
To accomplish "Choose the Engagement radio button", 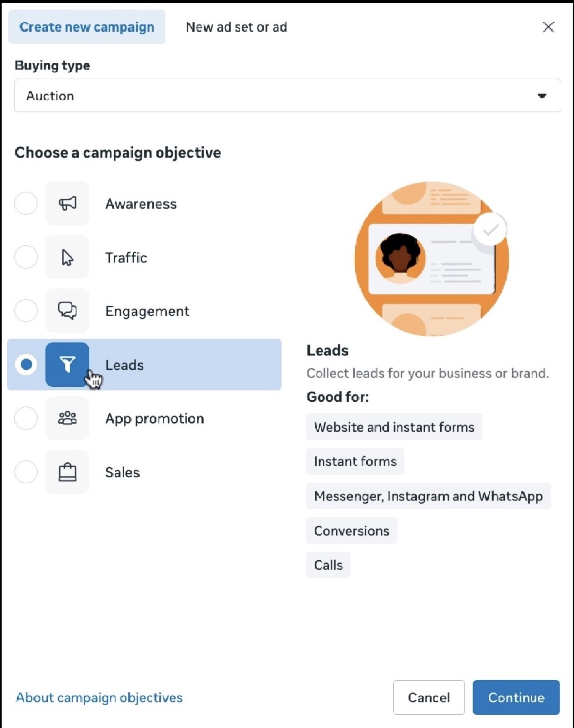I will 26,311.
